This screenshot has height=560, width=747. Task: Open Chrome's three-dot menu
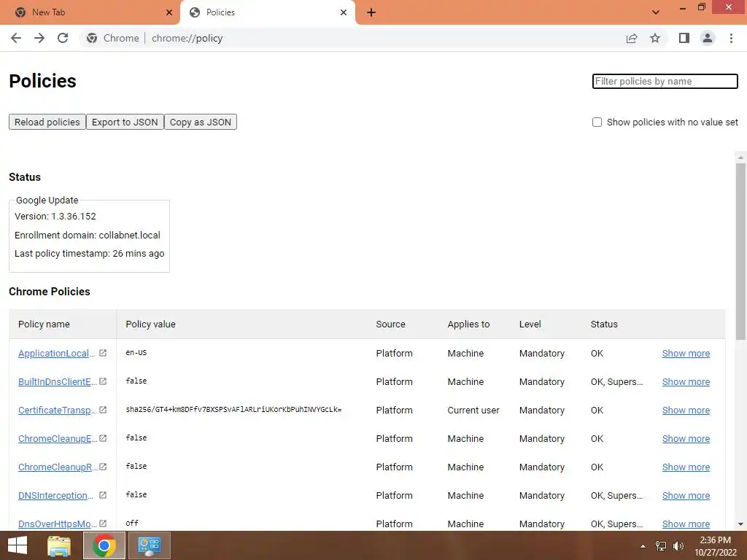click(731, 38)
